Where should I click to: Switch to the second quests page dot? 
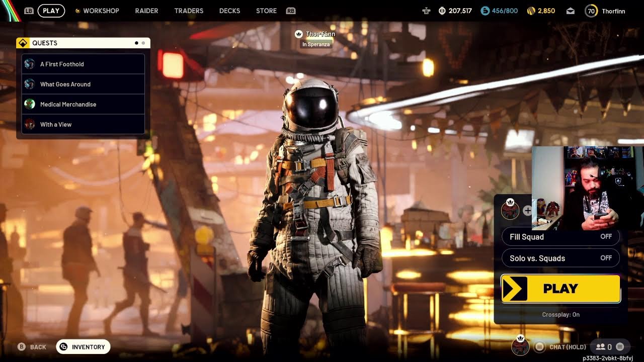tap(143, 43)
